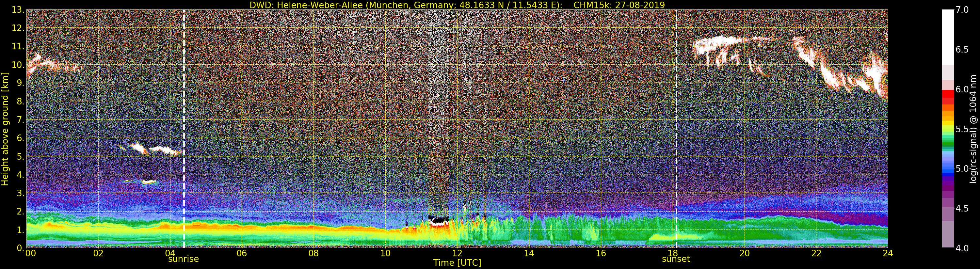This screenshot has height=269, width=980.
Task: Click the '06' time tick label
Action: (x=242, y=253)
